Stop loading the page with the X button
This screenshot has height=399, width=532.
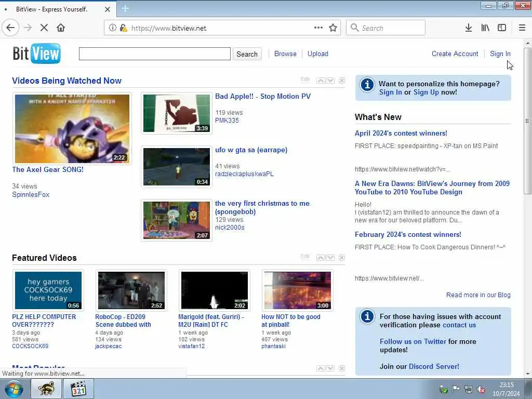(44, 28)
